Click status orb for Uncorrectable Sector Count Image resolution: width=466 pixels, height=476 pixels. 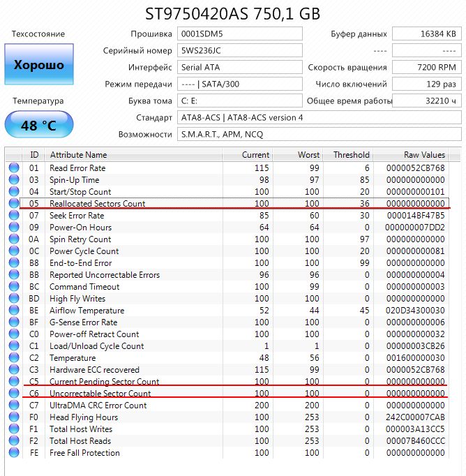pyautogui.click(x=13, y=394)
